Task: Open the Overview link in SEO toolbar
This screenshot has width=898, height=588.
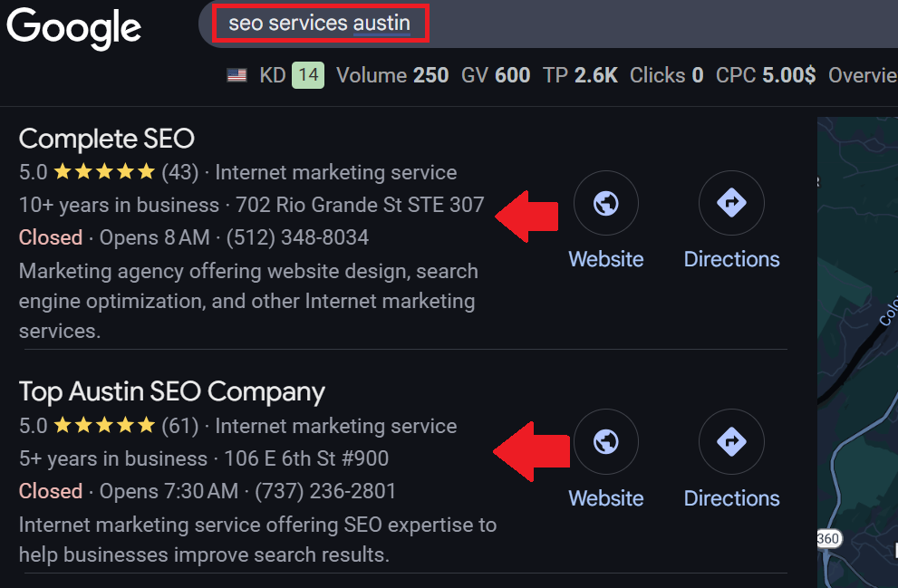Action: 863,75
